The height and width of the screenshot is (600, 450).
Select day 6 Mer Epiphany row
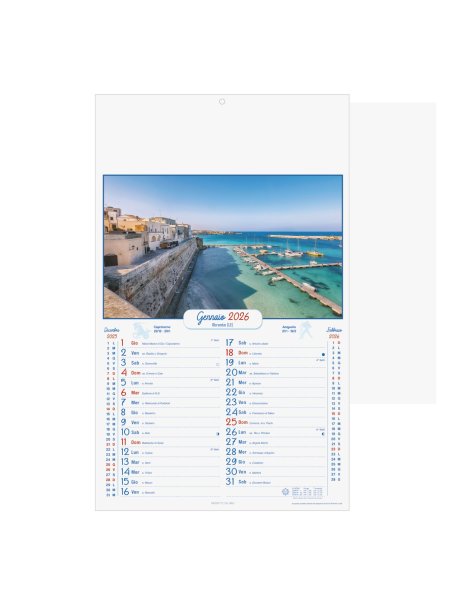(x=171, y=393)
